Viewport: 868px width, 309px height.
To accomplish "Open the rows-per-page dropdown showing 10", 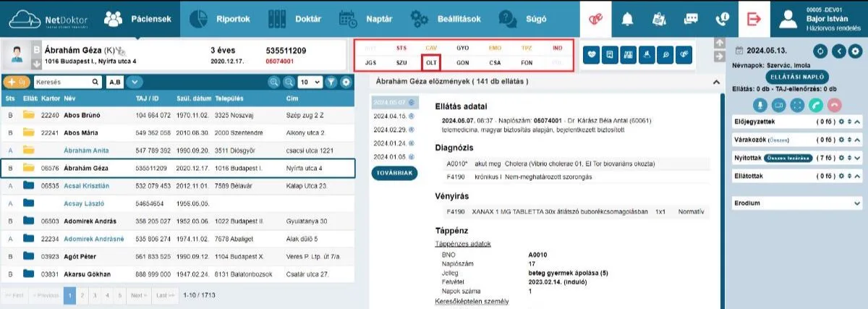I will pos(311,82).
